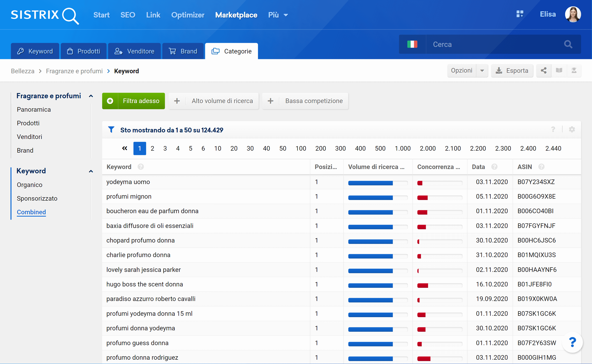
Task: Open Panoramica in the sidebar
Action: [x=34, y=109]
